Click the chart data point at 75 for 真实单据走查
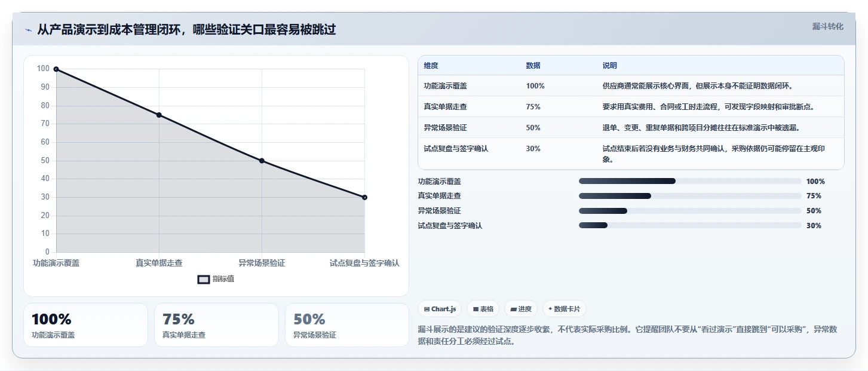The width and height of the screenshot is (868, 371). coord(159,115)
